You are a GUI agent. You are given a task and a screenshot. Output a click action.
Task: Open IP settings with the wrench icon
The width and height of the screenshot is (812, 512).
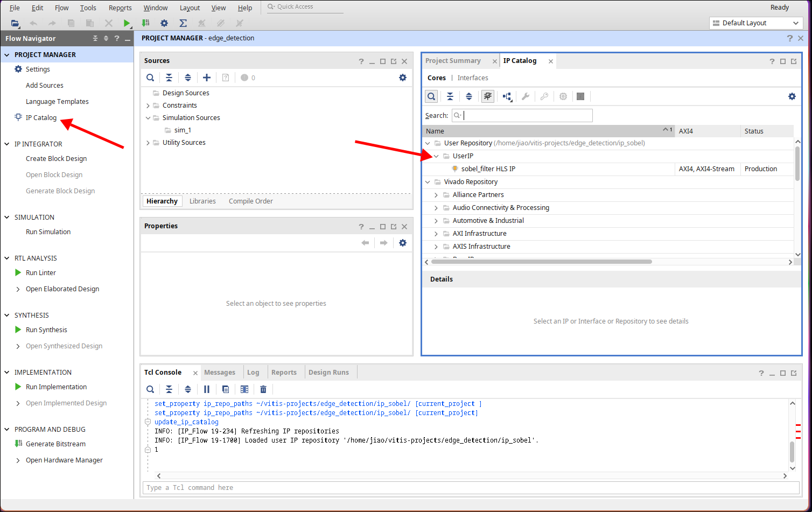tap(526, 96)
